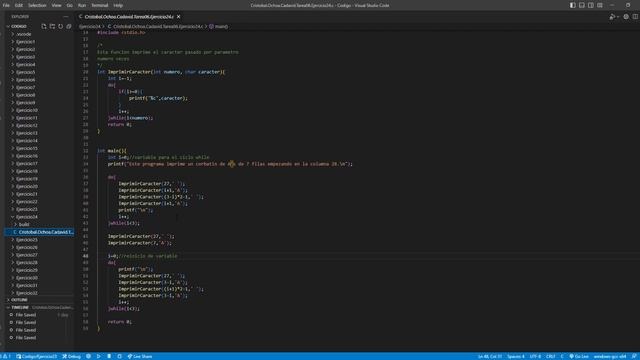640x360 pixels.
Task: Collapse the CODIGO root folder section
Action: pyautogui.click(x=20, y=26)
